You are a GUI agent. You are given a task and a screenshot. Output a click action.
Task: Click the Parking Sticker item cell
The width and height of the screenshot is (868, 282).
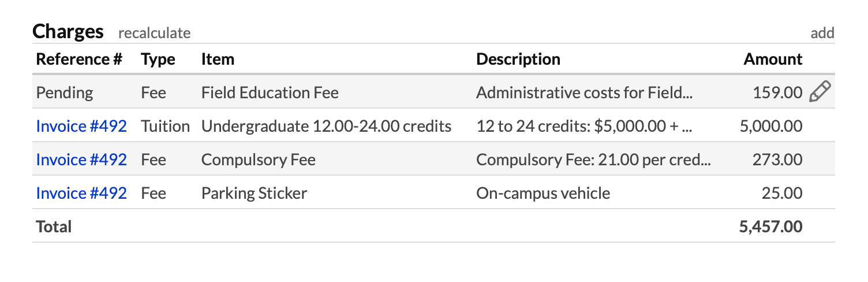tap(254, 193)
